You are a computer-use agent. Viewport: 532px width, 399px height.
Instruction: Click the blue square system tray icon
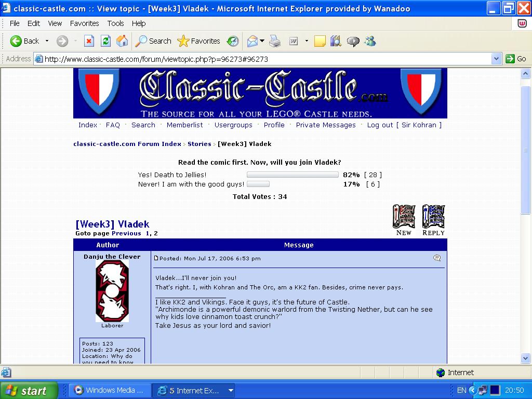coord(495,390)
